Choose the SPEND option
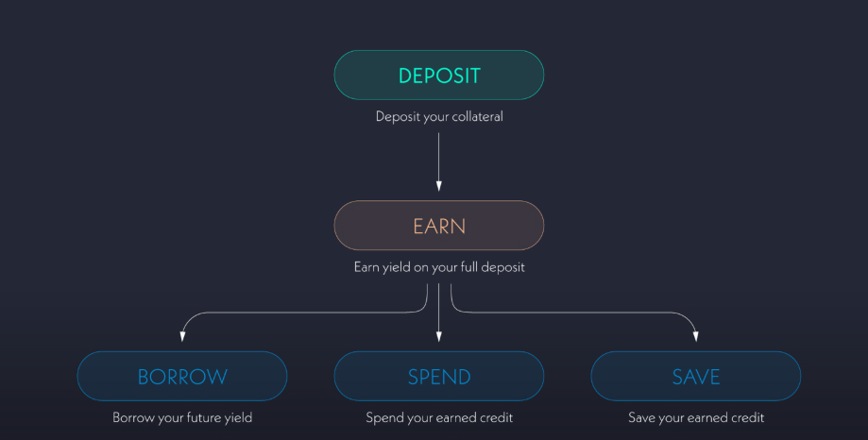868x440 pixels. click(x=438, y=377)
